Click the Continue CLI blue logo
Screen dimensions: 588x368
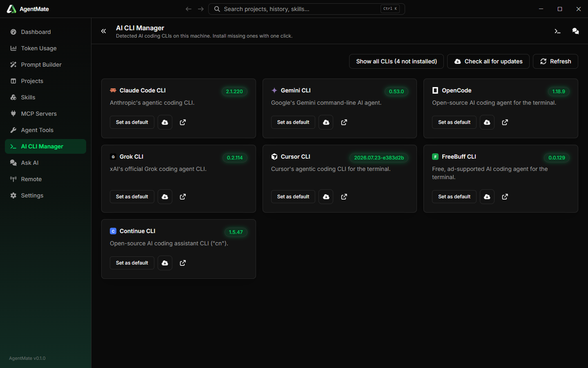point(113,231)
